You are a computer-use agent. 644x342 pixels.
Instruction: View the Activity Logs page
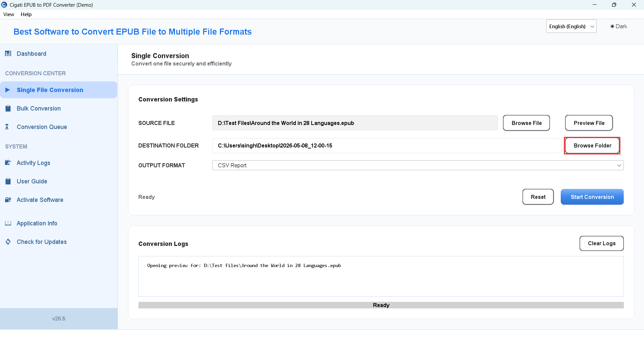(x=59, y=163)
